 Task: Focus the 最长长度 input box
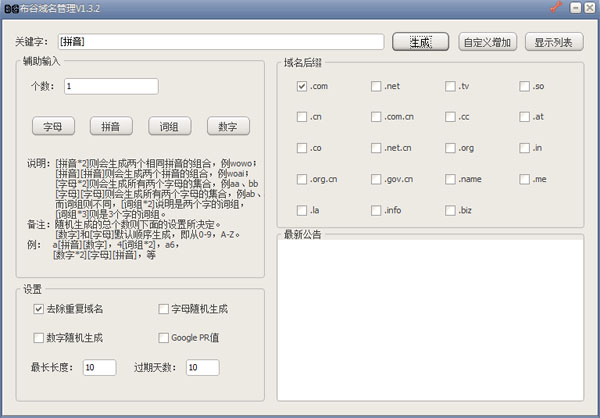(x=99, y=368)
